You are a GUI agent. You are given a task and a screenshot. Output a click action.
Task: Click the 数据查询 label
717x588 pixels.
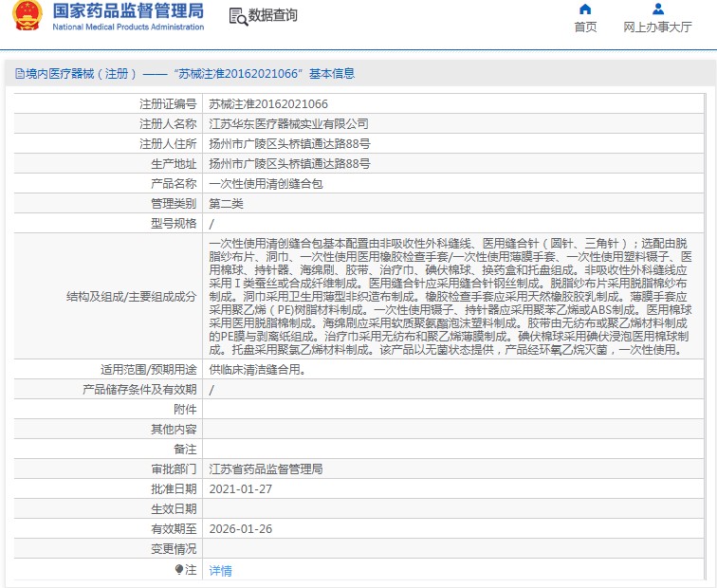[273, 15]
